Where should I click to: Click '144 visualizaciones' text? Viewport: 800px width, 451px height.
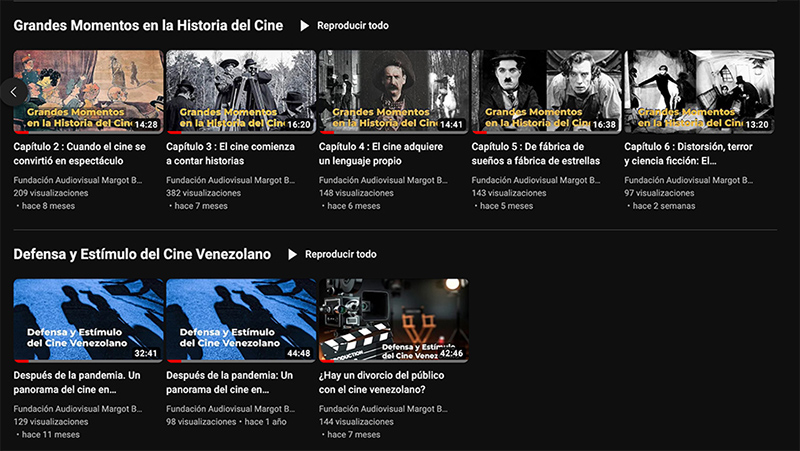[356, 421]
